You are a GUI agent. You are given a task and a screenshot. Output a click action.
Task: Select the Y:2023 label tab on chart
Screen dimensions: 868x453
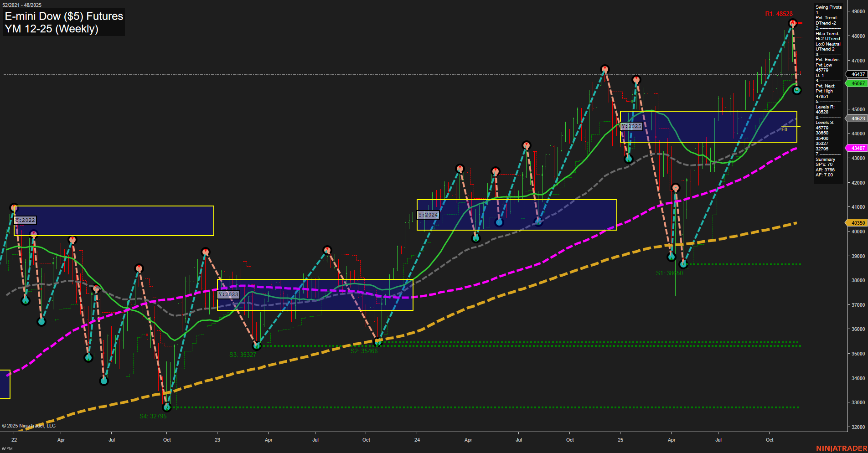pyautogui.click(x=228, y=294)
